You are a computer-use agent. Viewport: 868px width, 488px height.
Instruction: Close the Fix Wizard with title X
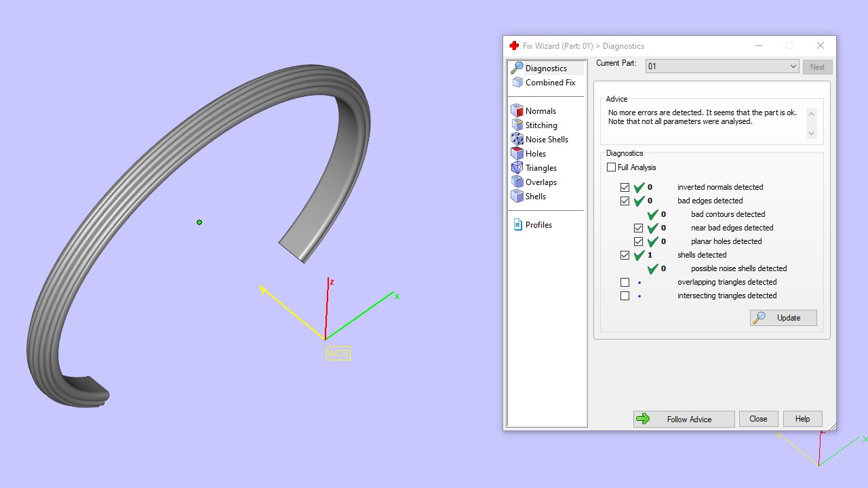click(821, 45)
